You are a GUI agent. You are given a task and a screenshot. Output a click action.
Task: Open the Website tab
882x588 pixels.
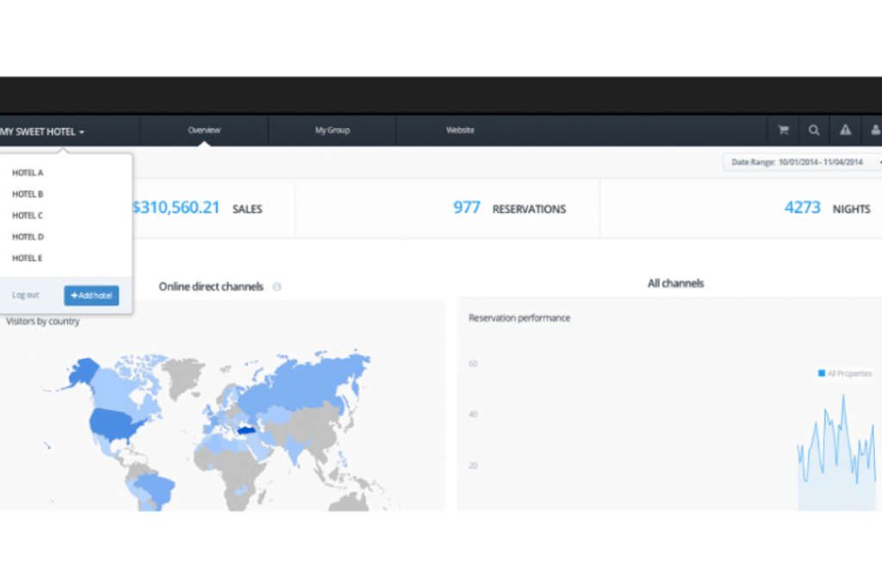[x=460, y=130]
